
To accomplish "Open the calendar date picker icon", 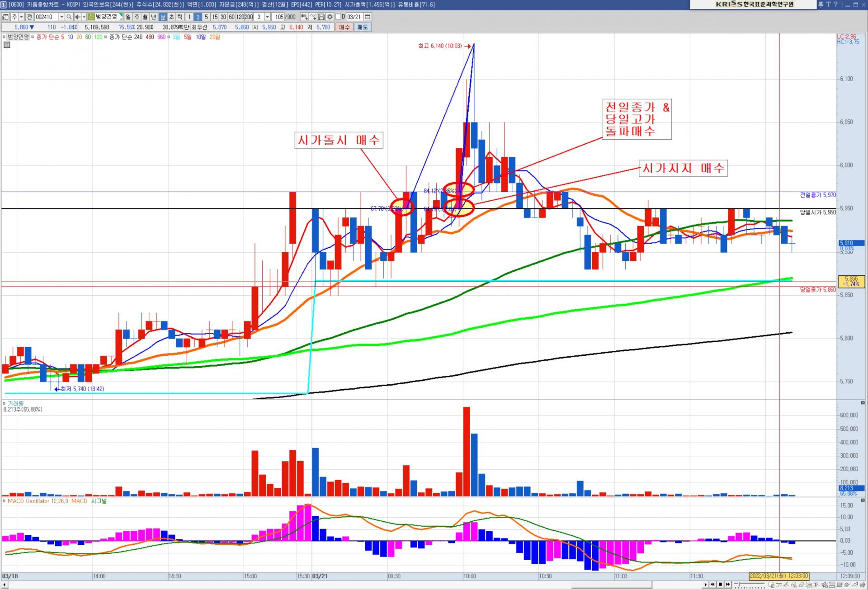I will point(368,17).
